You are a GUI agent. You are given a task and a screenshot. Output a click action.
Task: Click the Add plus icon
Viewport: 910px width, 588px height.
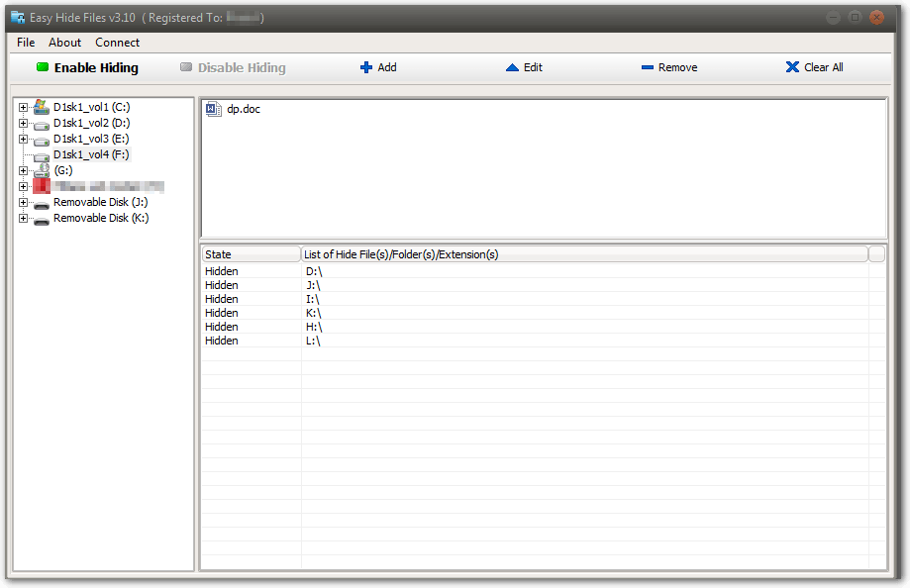coord(365,66)
